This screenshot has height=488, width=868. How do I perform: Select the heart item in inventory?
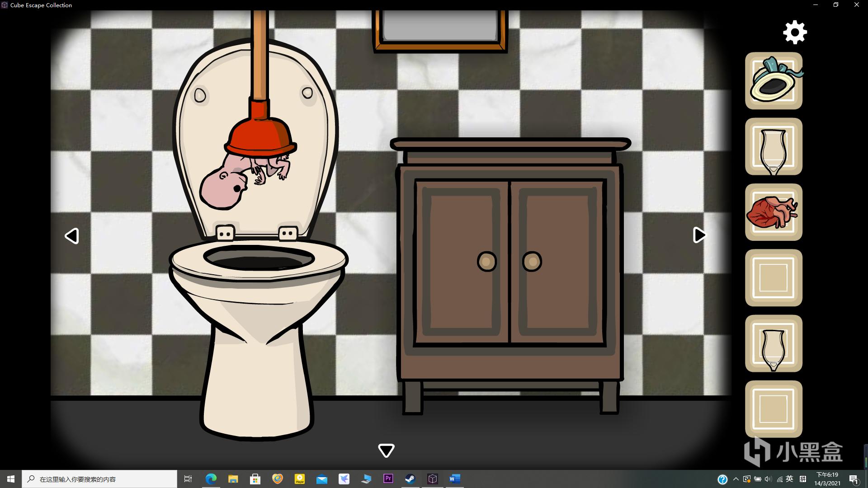point(774,212)
